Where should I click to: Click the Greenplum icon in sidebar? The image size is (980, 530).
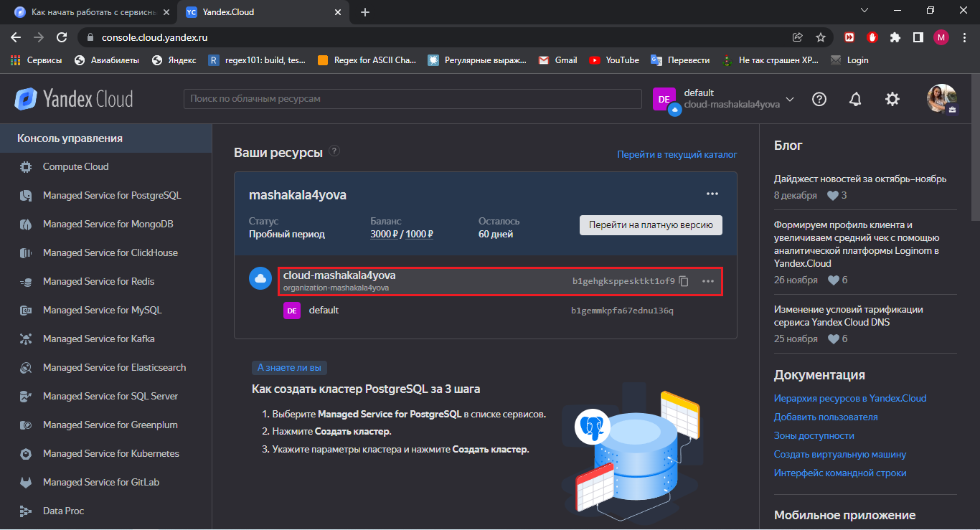pos(26,425)
